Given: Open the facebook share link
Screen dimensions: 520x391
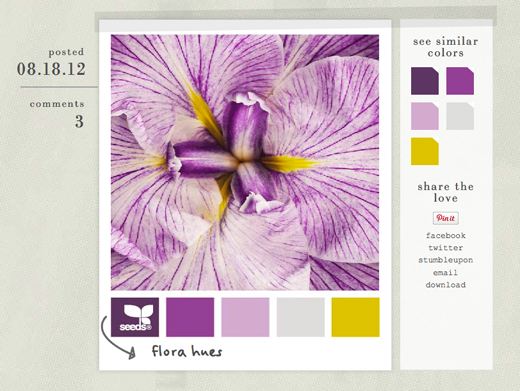Looking at the screenshot, I should tap(446, 235).
